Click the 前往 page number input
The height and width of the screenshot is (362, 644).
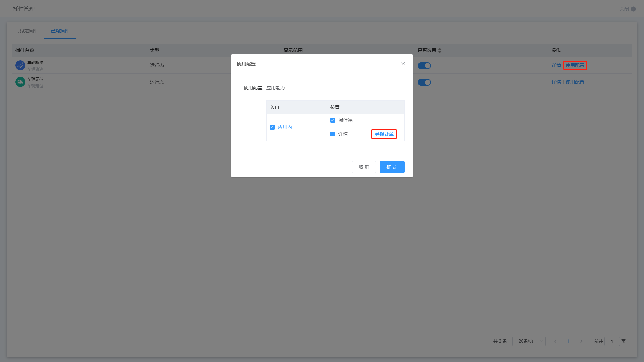point(612,341)
